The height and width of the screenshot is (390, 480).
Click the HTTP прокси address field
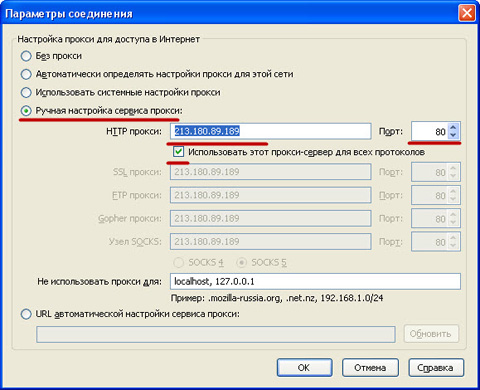(x=270, y=131)
